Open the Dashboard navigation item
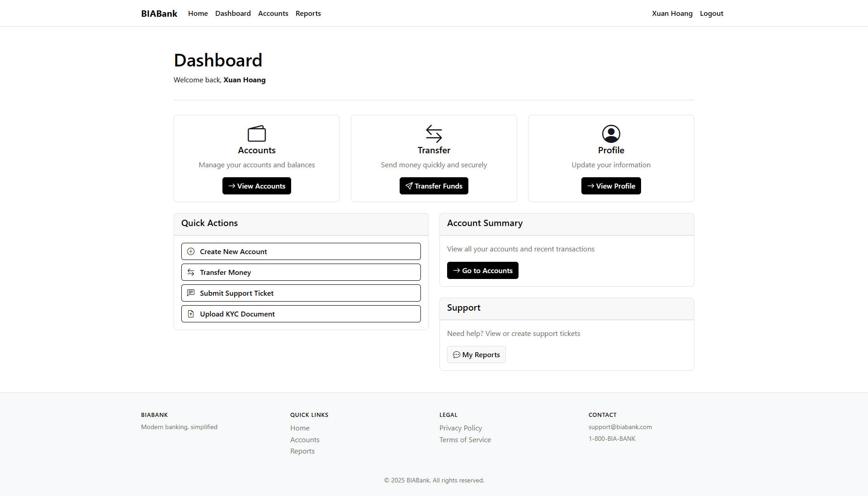The height and width of the screenshot is (496, 868). coord(233,13)
